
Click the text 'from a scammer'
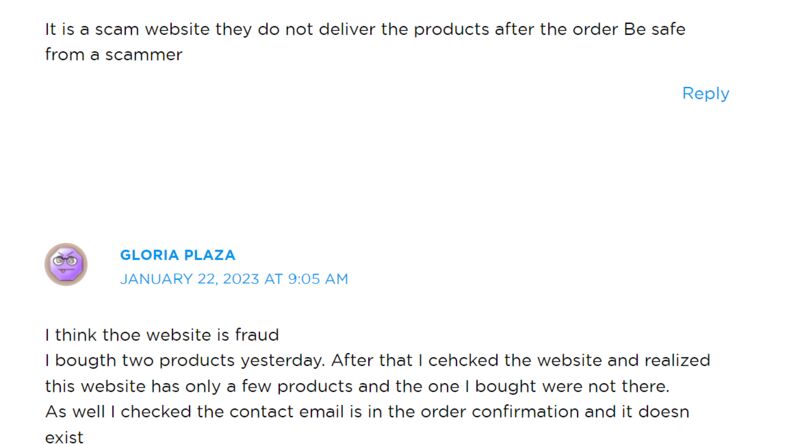(x=113, y=55)
